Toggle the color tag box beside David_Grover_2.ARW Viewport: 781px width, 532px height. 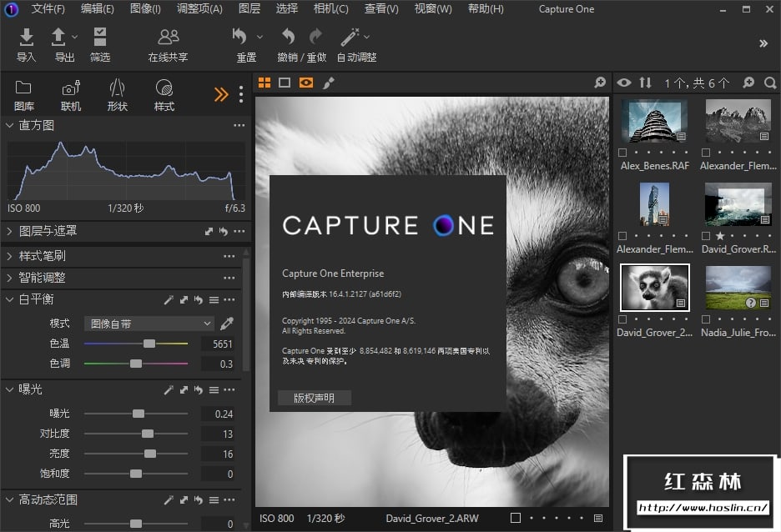516,518
